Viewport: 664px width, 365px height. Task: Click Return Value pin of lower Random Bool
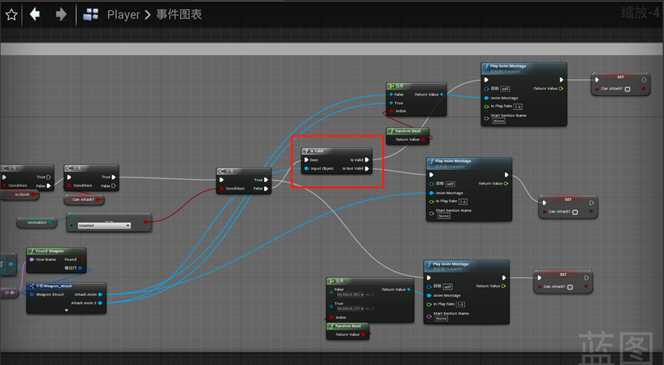coord(364,335)
